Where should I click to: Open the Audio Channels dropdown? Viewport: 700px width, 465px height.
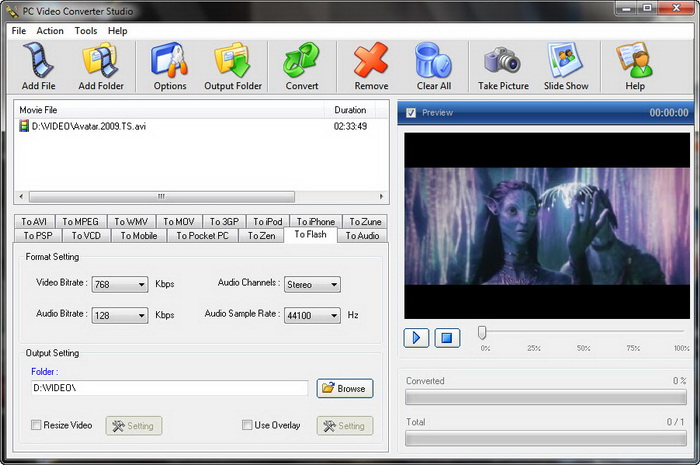pyautogui.click(x=333, y=285)
